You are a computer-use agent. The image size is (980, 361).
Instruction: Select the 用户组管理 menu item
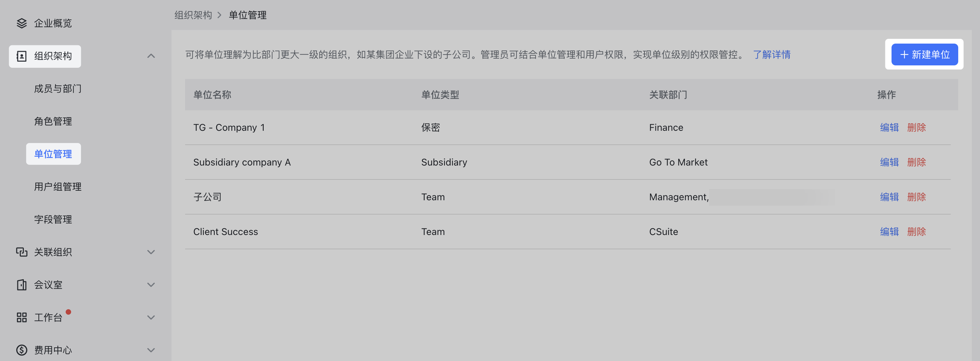[58, 187]
